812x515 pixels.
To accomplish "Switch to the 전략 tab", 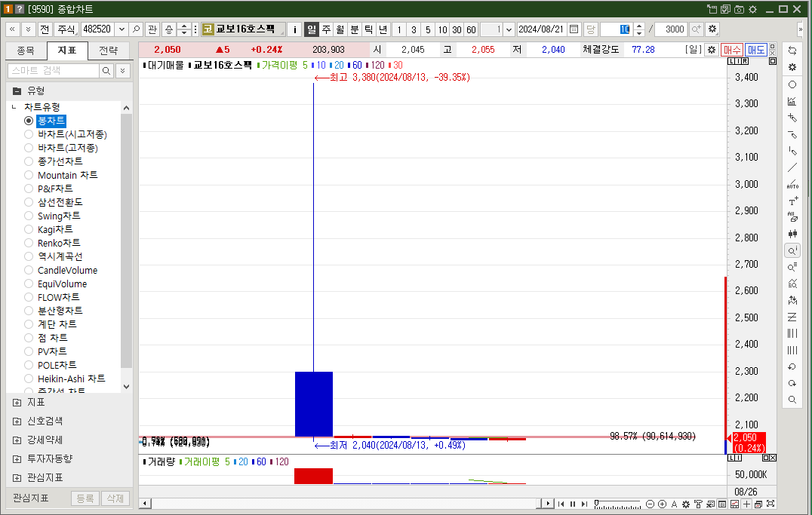I will pyautogui.click(x=108, y=51).
